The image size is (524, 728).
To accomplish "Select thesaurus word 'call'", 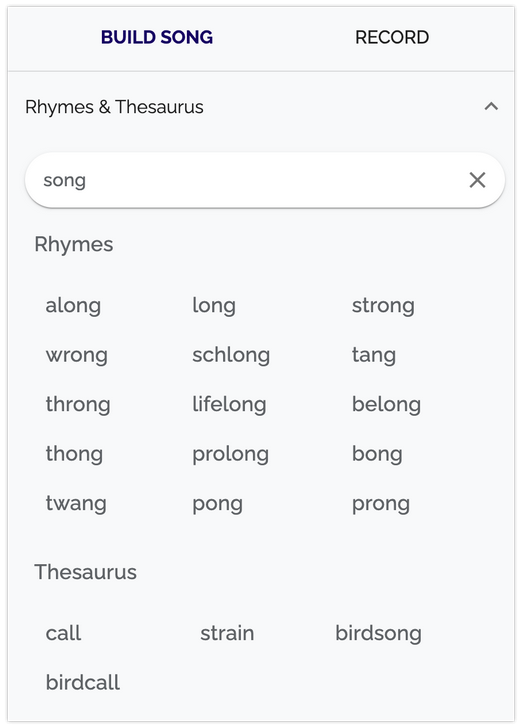I will click(63, 633).
